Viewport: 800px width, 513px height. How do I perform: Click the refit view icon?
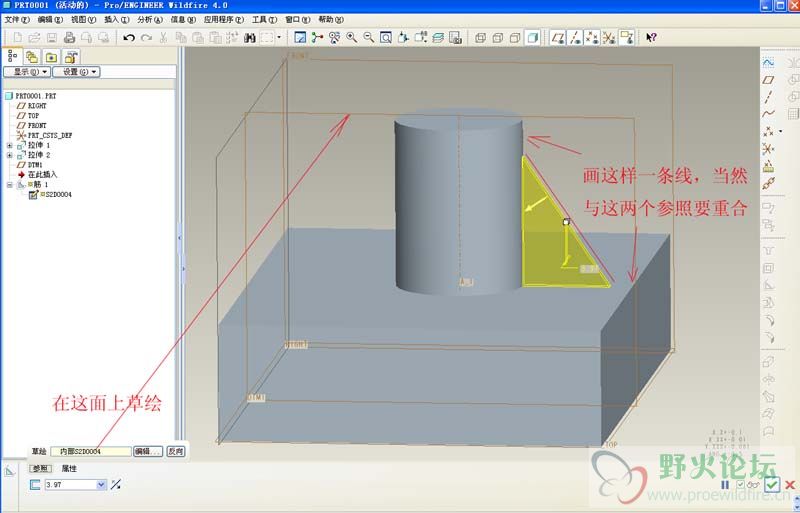[x=386, y=37]
